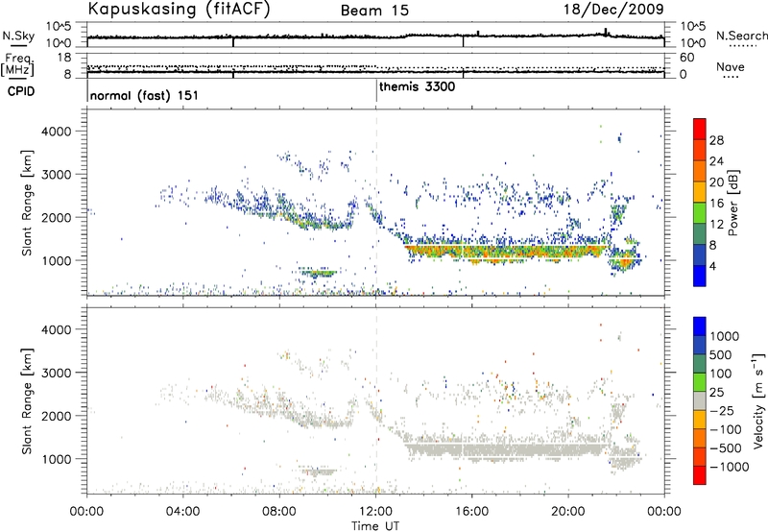Click the 'CPID' row label
This screenshot has height=532, width=768.
(21, 91)
